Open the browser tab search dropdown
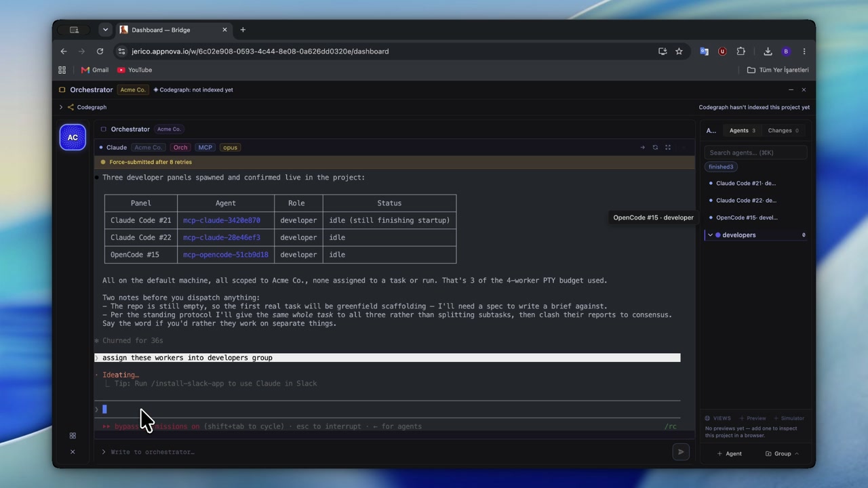The height and width of the screenshot is (488, 868). [x=105, y=30]
